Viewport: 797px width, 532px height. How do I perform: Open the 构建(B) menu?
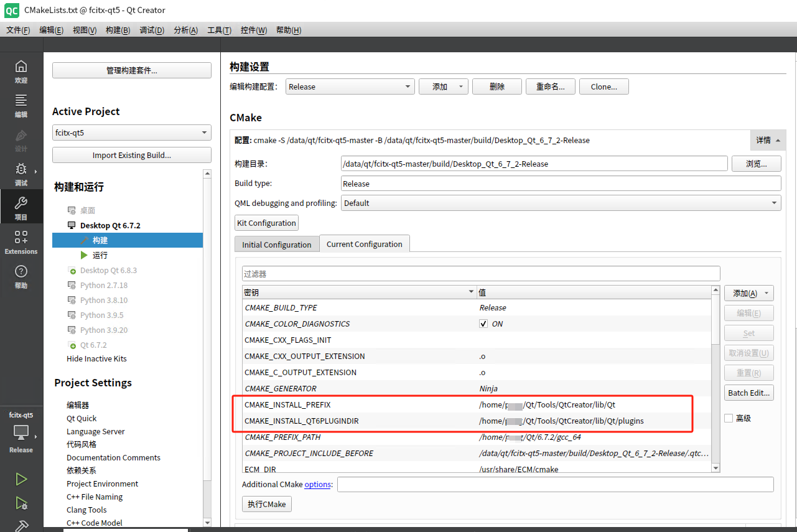[x=118, y=30]
